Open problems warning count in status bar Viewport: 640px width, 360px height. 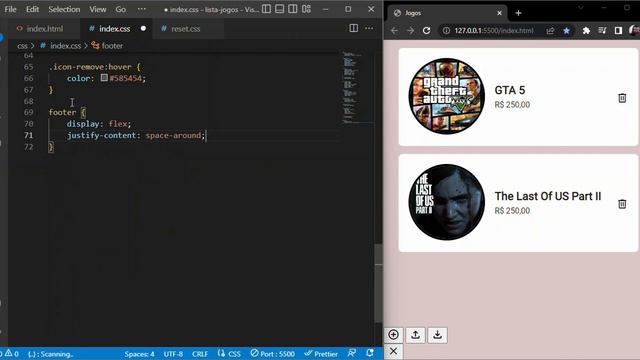click(11, 353)
